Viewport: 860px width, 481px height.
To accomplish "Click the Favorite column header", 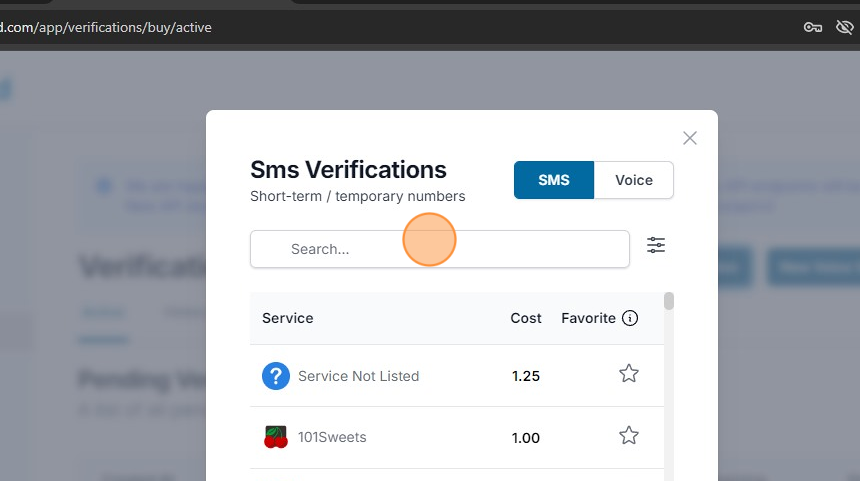I will [x=588, y=318].
